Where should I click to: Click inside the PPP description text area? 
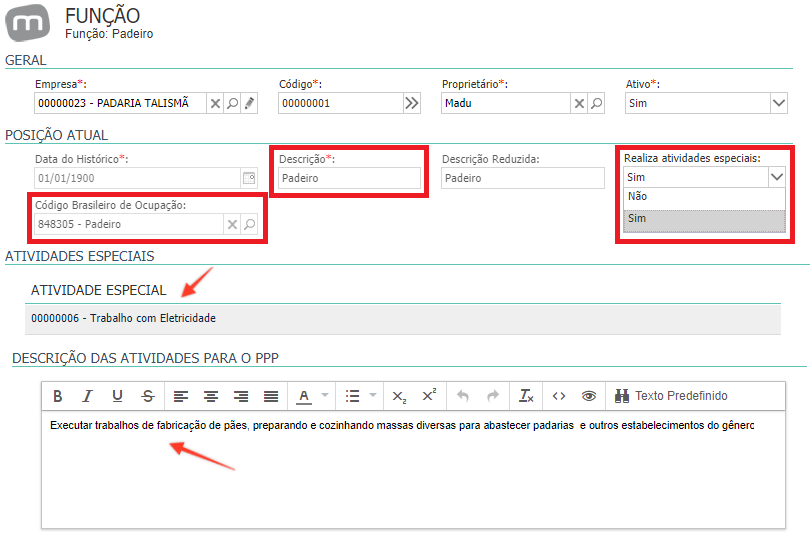pyautogui.click(x=413, y=469)
